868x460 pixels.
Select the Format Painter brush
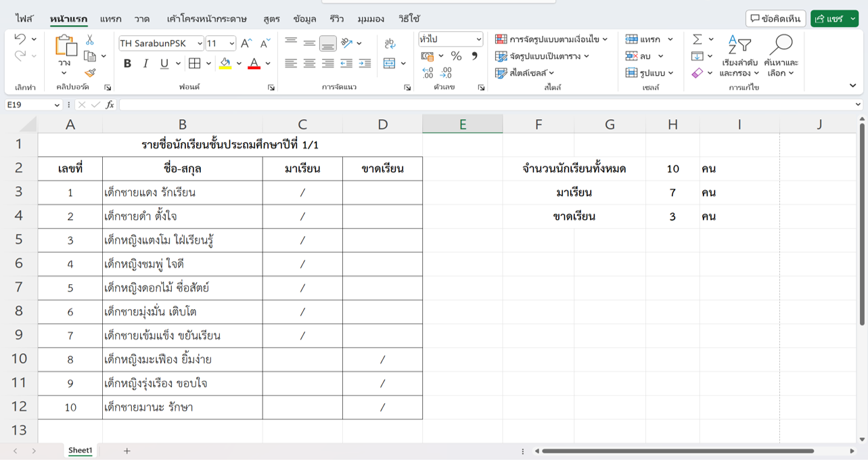[90, 72]
